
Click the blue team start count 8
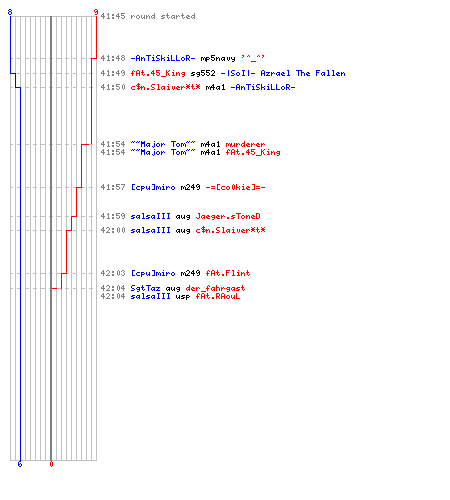pyautogui.click(x=10, y=12)
